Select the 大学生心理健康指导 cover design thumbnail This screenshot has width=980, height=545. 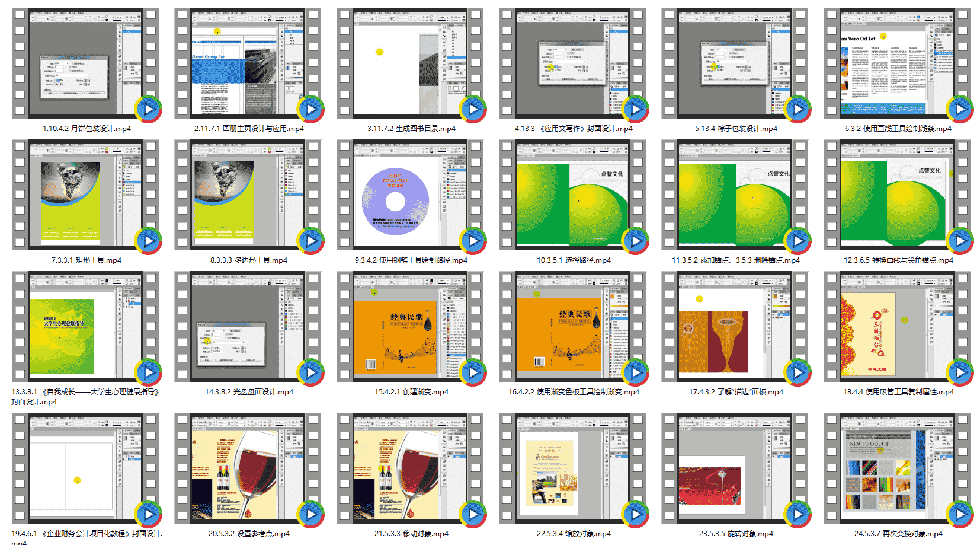click(86, 327)
